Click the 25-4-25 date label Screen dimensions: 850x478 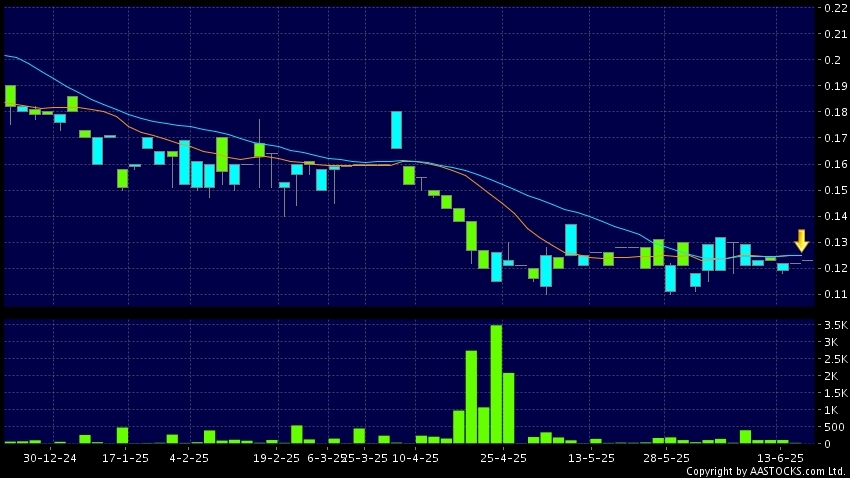503,458
